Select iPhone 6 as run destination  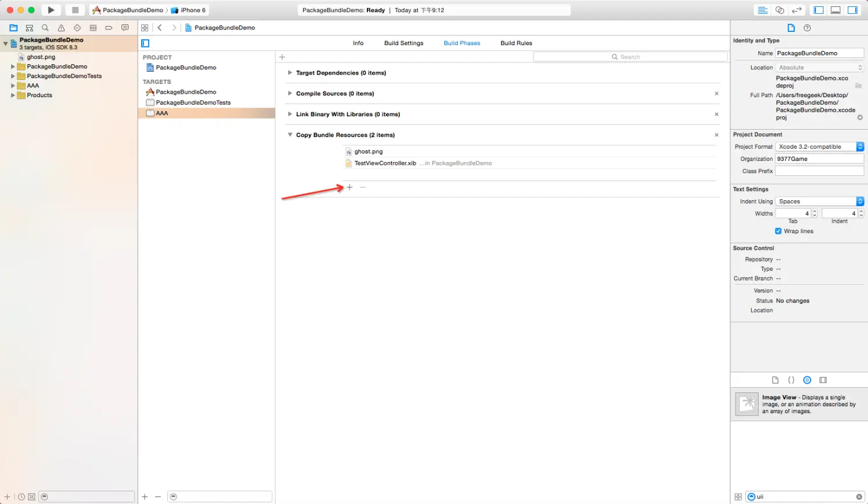(x=189, y=10)
